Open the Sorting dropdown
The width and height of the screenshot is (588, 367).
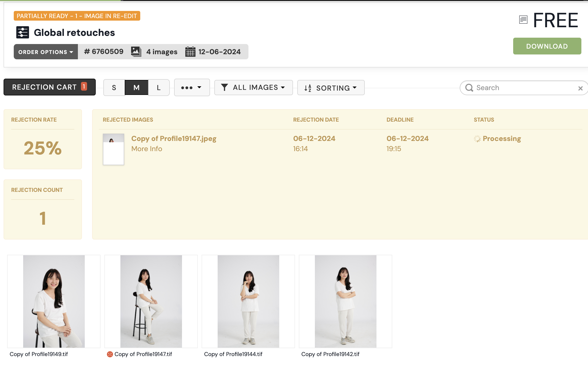[x=331, y=88]
